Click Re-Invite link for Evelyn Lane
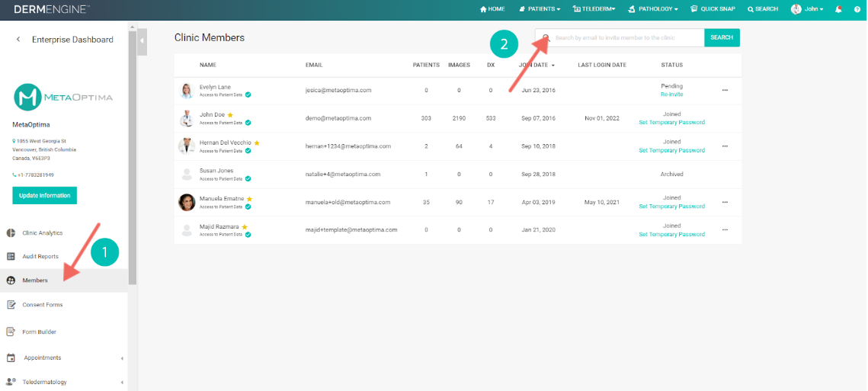 coord(672,95)
